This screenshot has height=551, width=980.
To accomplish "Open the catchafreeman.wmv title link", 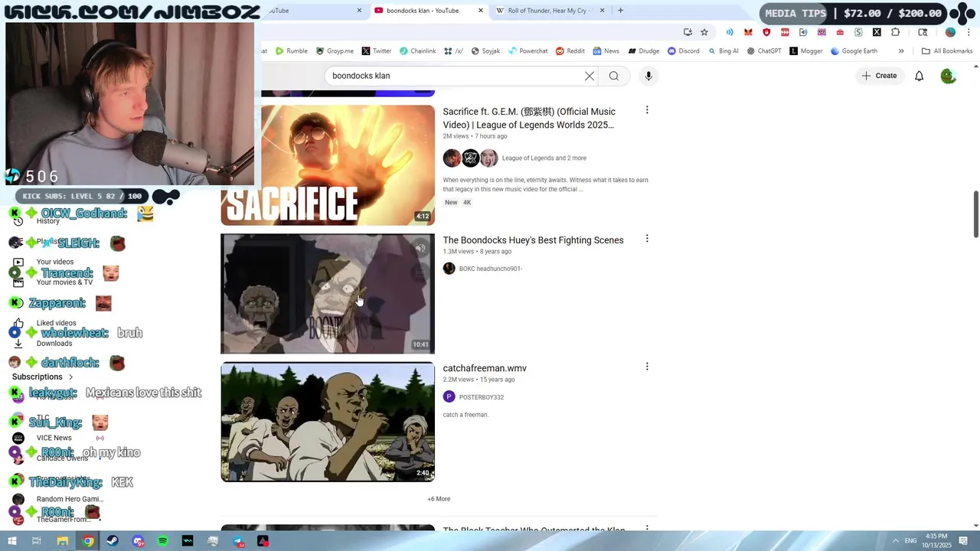I will (x=485, y=368).
